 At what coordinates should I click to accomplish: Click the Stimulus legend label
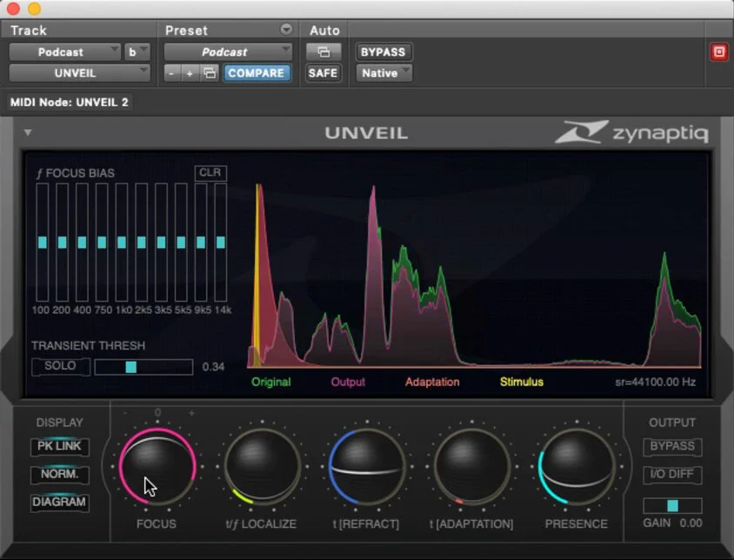522,382
